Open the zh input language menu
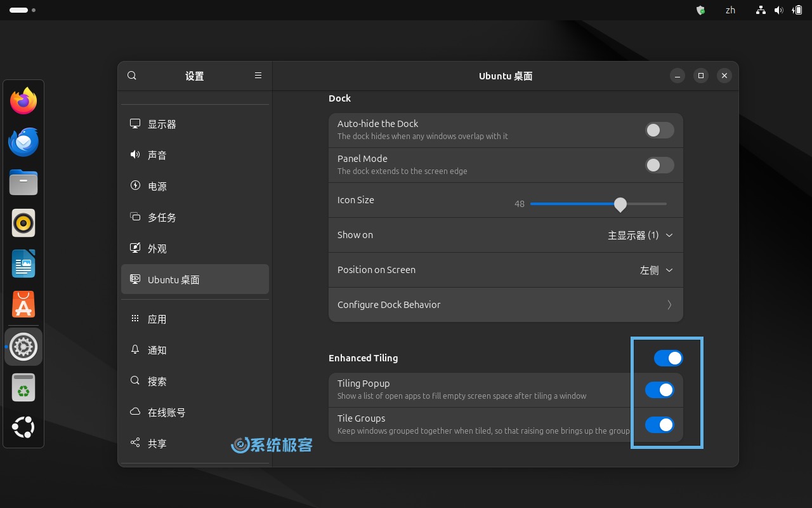 [x=730, y=10]
